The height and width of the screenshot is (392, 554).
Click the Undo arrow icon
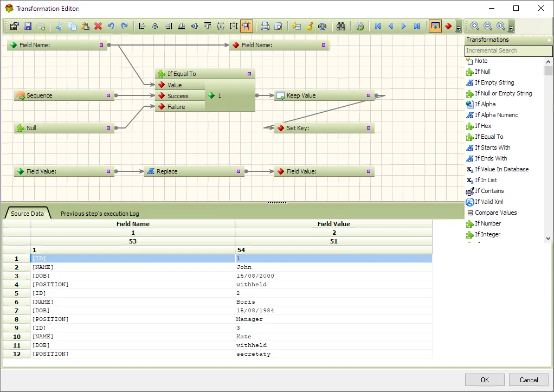click(x=111, y=26)
